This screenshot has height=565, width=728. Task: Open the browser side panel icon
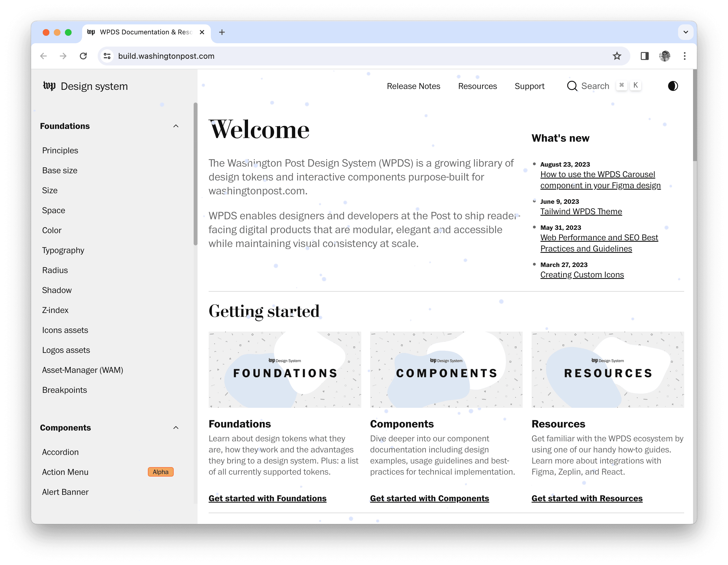coord(645,56)
